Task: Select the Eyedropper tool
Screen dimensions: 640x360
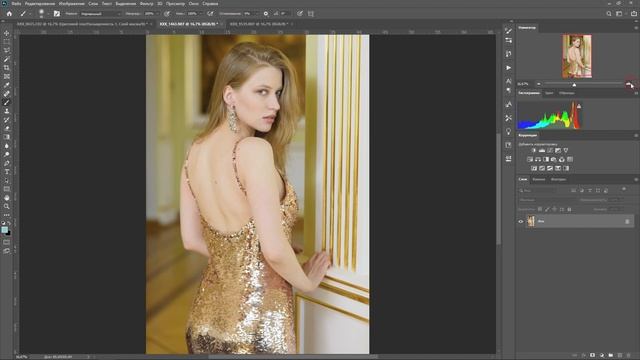Action: pyautogui.click(x=7, y=85)
